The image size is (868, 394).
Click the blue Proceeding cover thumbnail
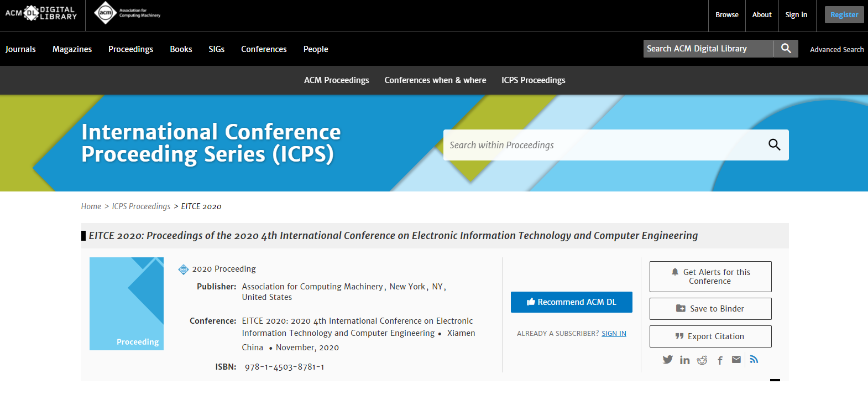[x=127, y=304]
